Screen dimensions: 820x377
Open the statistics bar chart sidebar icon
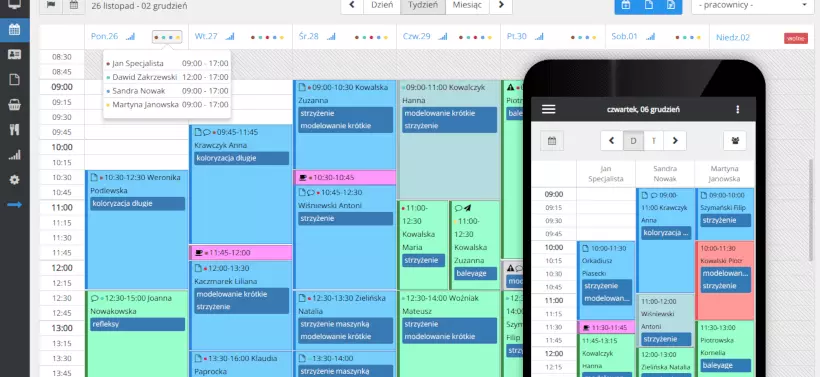[15, 155]
